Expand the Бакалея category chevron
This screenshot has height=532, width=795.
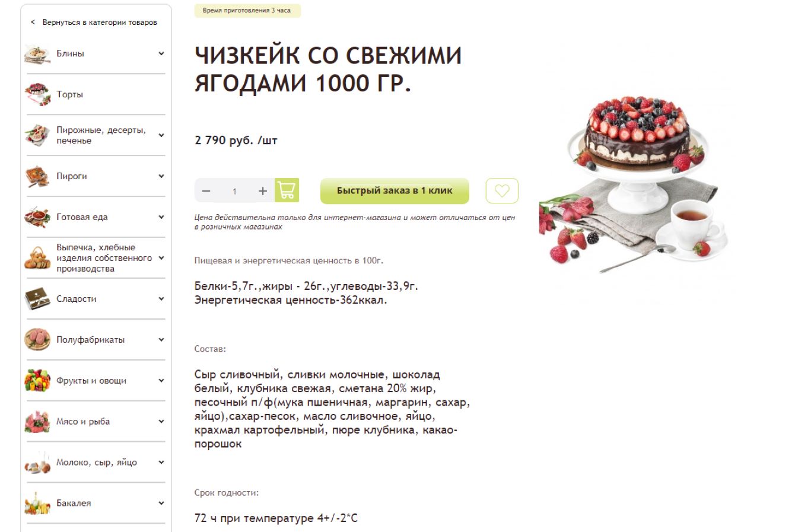pos(161,503)
